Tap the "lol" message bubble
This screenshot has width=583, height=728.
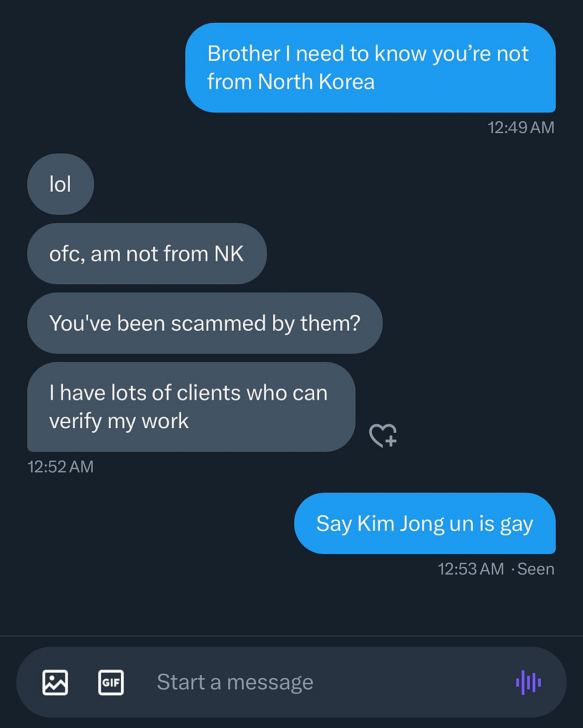pos(60,184)
